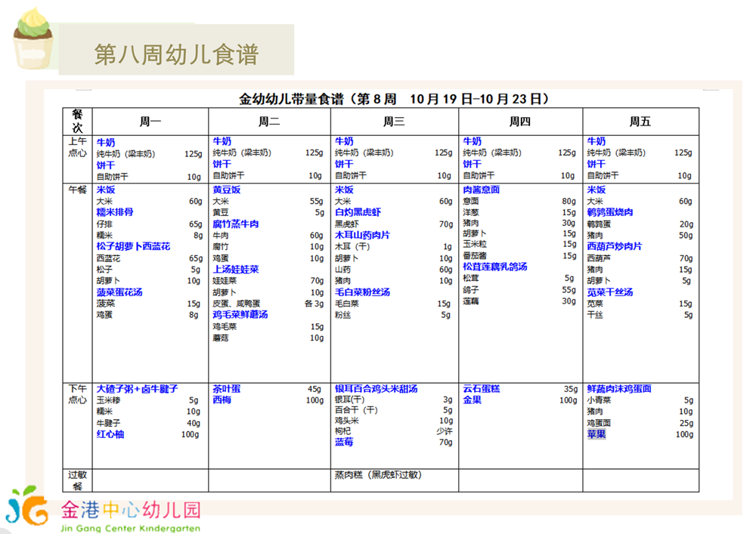Click the dish name 上汤娃娃菜
756x534 pixels.
(236, 270)
